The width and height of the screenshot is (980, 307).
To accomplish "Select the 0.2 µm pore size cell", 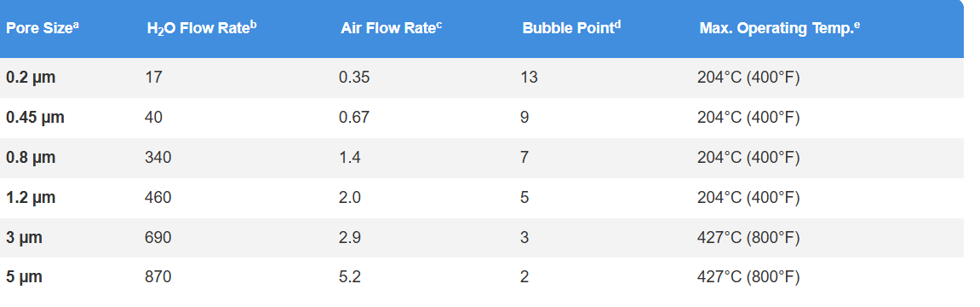I will [31, 78].
